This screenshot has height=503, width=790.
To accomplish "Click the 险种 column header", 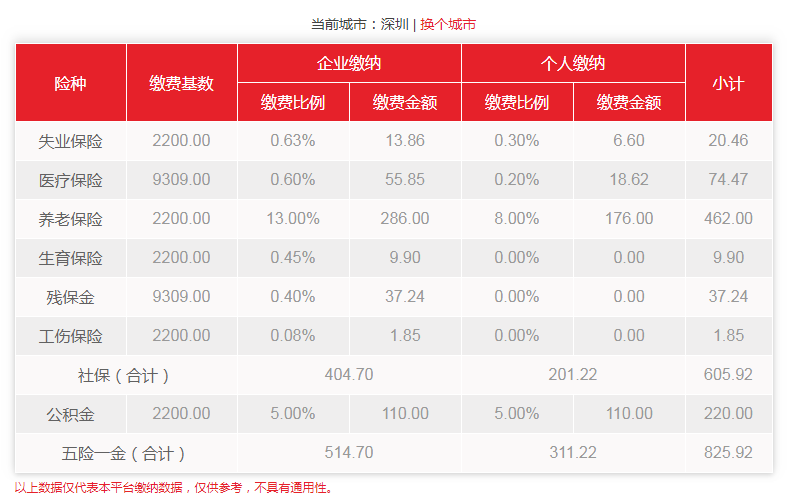I will point(71,83).
